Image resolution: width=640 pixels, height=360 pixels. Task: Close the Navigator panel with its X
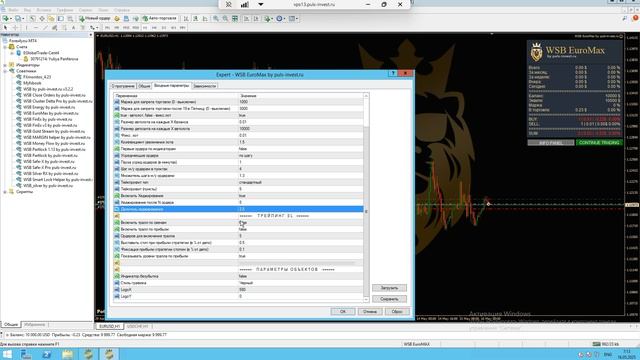pyautogui.click(x=91, y=35)
